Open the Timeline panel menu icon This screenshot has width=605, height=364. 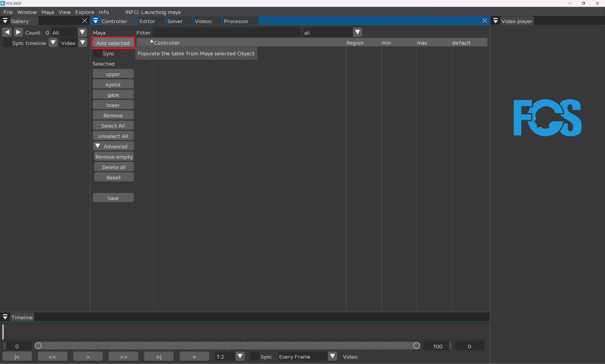click(5, 317)
